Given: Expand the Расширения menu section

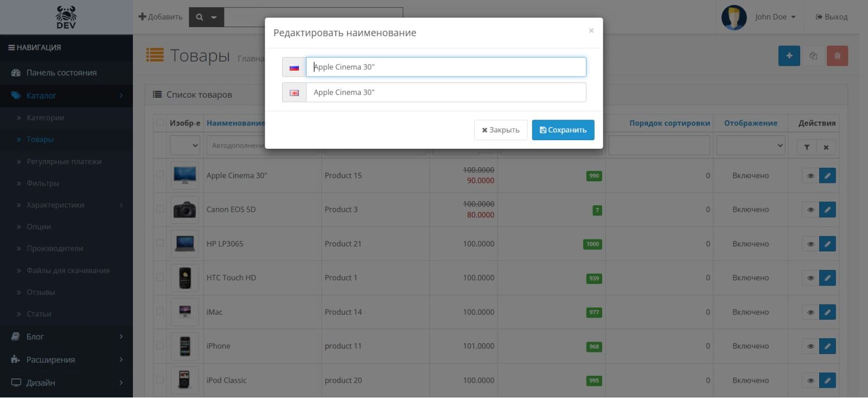Looking at the screenshot, I should tap(66, 359).
